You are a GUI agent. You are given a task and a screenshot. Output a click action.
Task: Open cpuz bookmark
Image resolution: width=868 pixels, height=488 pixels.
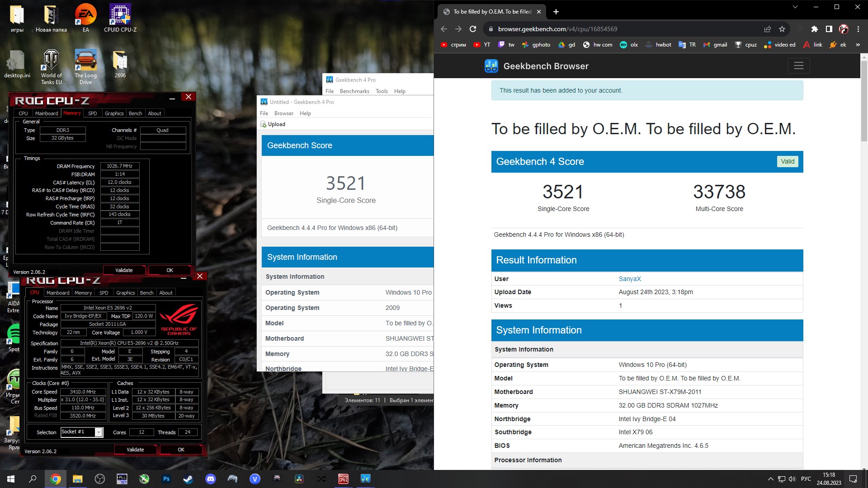pos(746,45)
